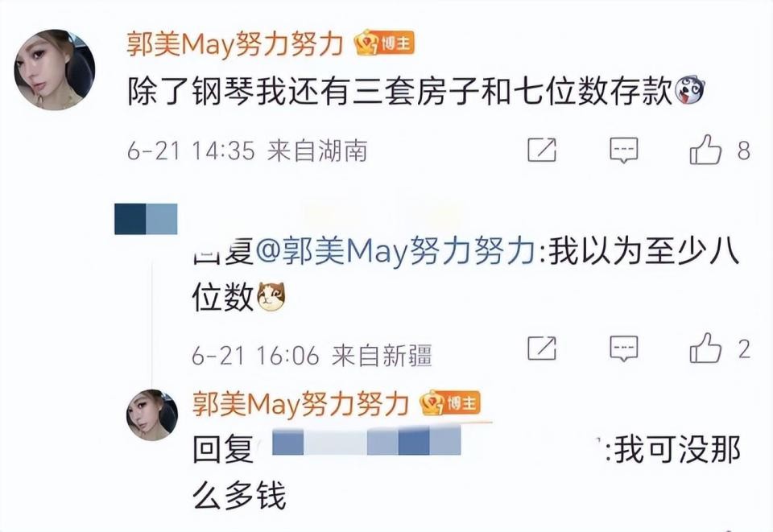The height and width of the screenshot is (532, 773).
Task: Click the timestamp 6-21 14:35 来自湖南
Action: [247, 151]
